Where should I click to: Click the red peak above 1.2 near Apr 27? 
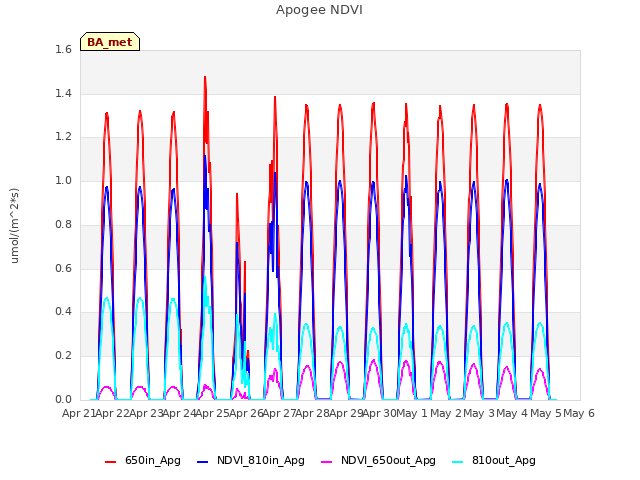point(275,98)
